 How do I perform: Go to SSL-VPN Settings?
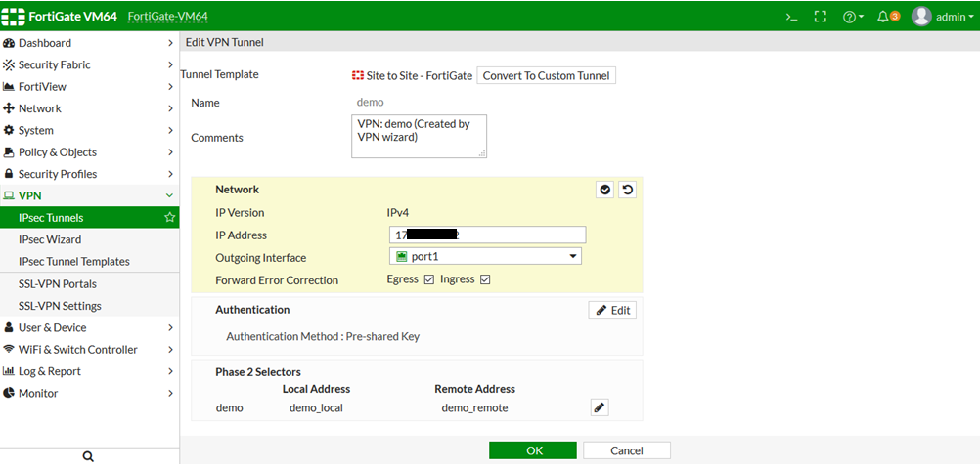60,306
